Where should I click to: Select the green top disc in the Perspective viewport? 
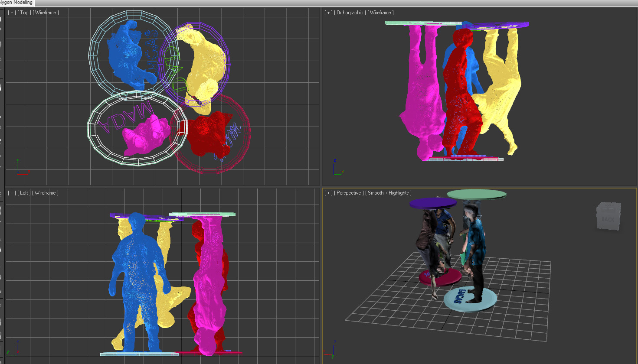click(477, 194)
